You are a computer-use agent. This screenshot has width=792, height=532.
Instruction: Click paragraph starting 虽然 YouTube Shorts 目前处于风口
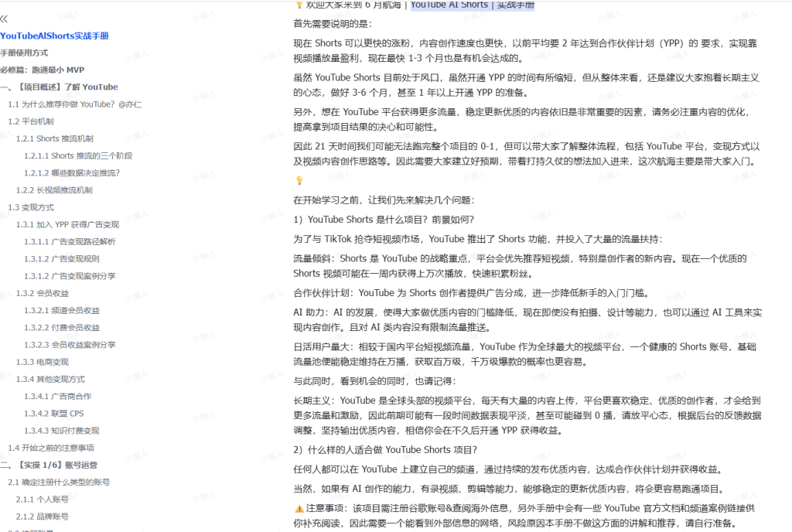point(526,85)
